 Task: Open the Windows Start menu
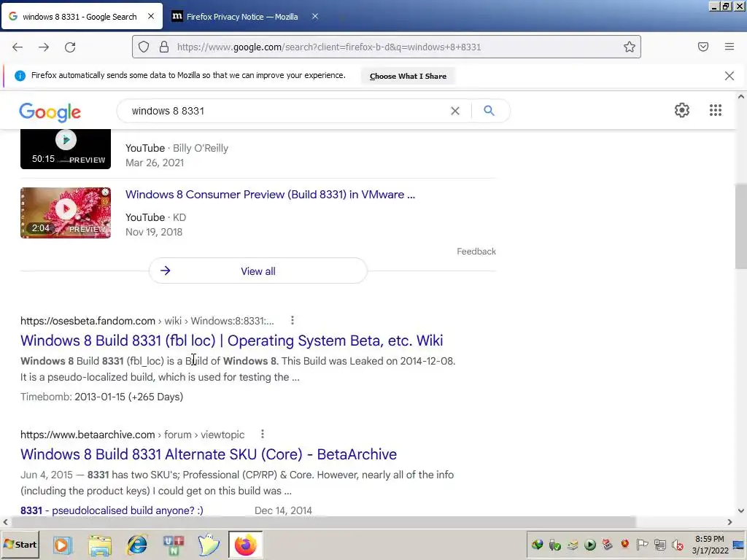click(20, 544)
